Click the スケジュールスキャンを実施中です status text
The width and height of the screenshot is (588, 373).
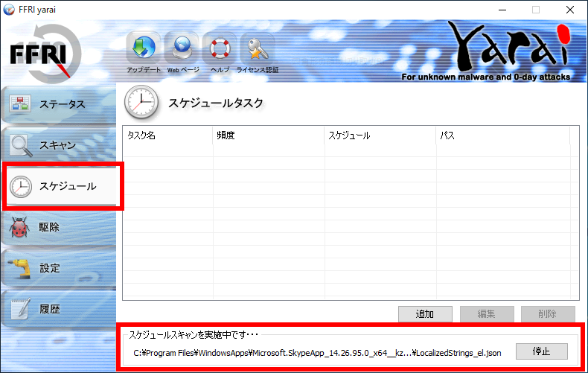[194, 335]
